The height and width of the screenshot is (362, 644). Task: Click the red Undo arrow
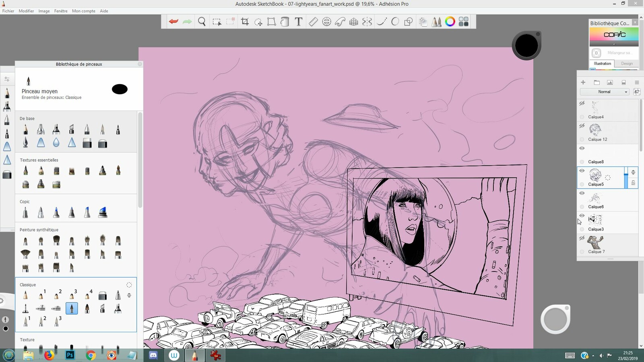(173, 21)
